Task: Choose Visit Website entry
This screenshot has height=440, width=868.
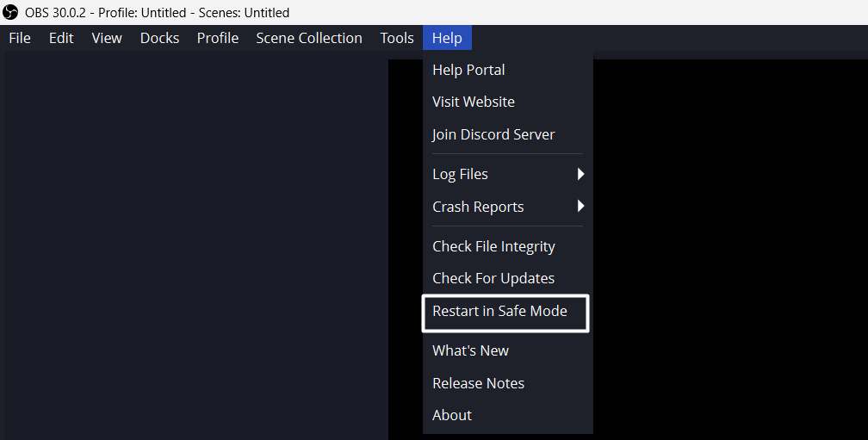Action: click(x=474, y=102)
